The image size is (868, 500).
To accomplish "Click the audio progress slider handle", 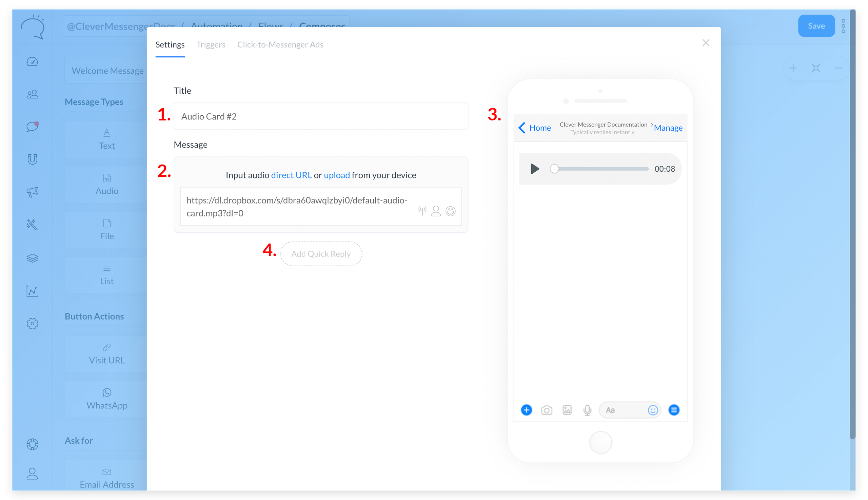I will pyautogui.click(x=554, y=169).
